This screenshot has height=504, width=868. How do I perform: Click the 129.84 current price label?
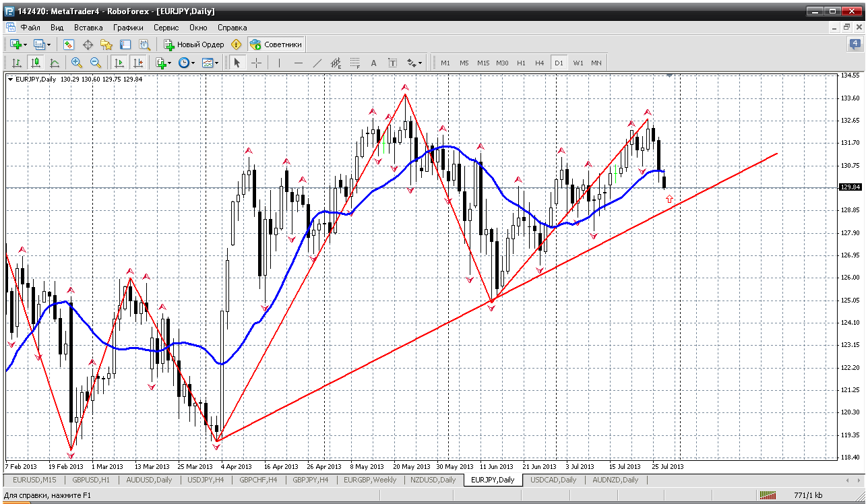(x=850, y=187)
